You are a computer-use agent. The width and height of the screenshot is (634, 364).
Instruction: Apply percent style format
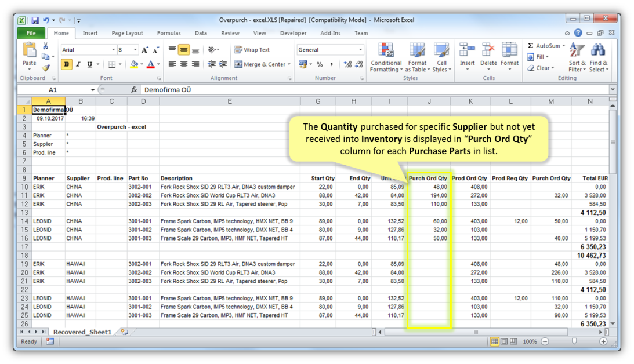coord(320,64)
